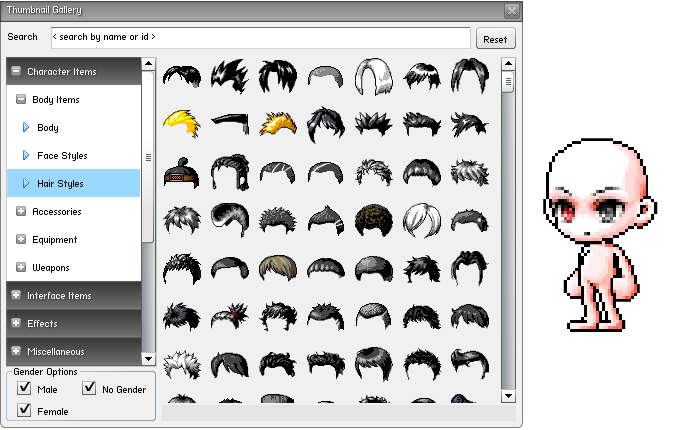This screenshot has height=430, width=675.
Task: Collapse the Character Items section
Action: (16, 71)
